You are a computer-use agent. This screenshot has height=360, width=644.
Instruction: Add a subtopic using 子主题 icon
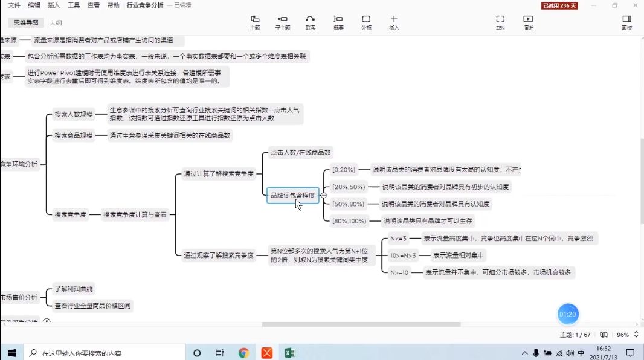click(283, 22)
